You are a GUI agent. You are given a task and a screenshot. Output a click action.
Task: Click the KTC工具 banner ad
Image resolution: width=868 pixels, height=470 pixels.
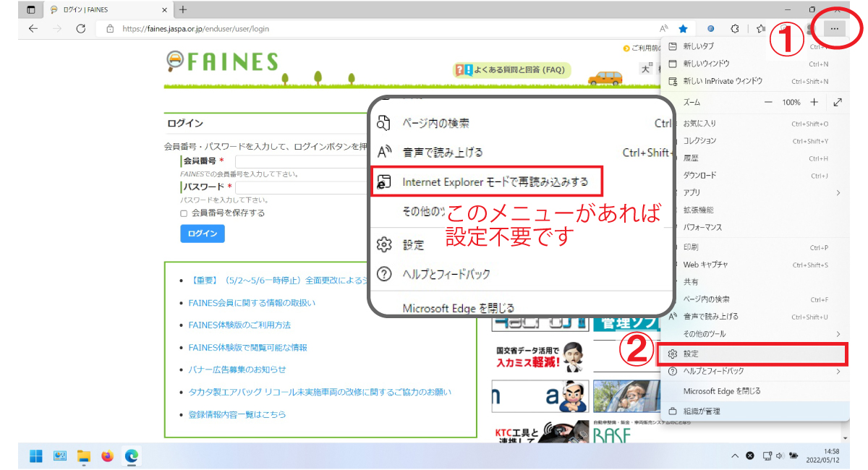point(540,432)
